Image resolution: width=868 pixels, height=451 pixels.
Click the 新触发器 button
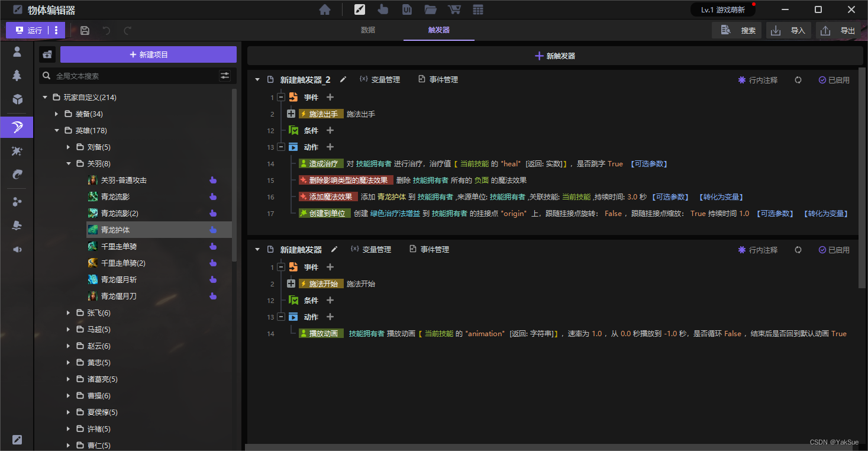[555, 56]
